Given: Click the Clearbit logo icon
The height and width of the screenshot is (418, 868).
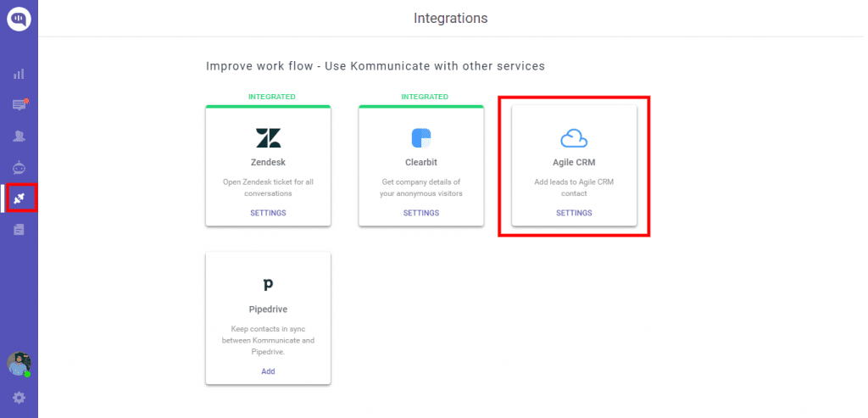Looking at the screenshot, I should 421,138.
